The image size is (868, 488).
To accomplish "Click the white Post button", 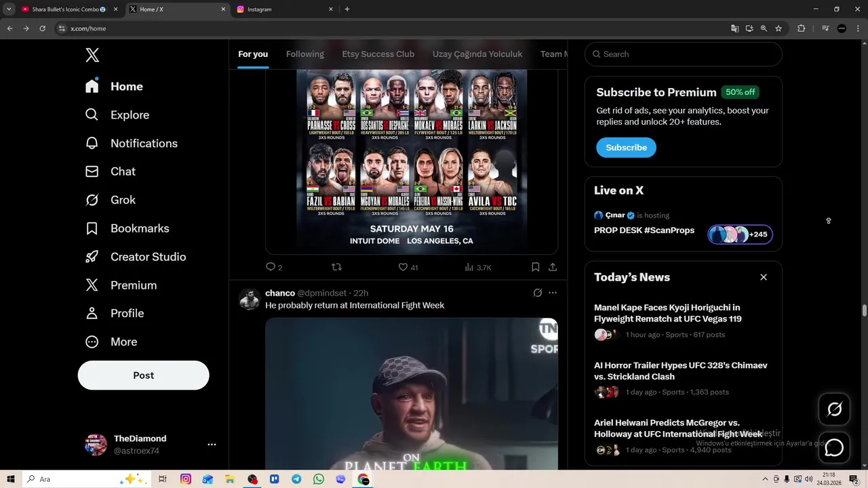I will (x=143, y=375).
